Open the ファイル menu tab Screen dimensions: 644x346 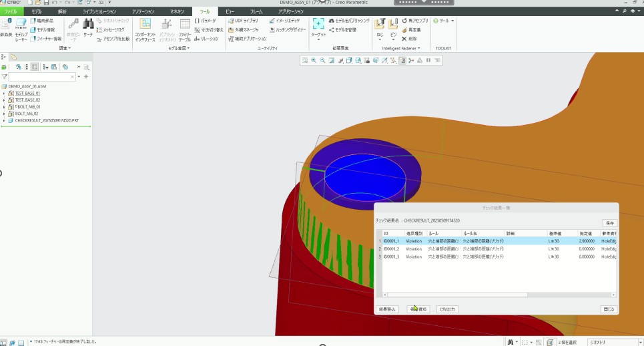(11, 12)
